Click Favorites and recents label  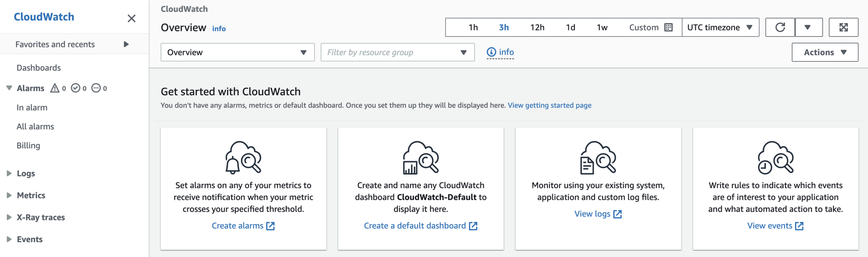[55, 45]
